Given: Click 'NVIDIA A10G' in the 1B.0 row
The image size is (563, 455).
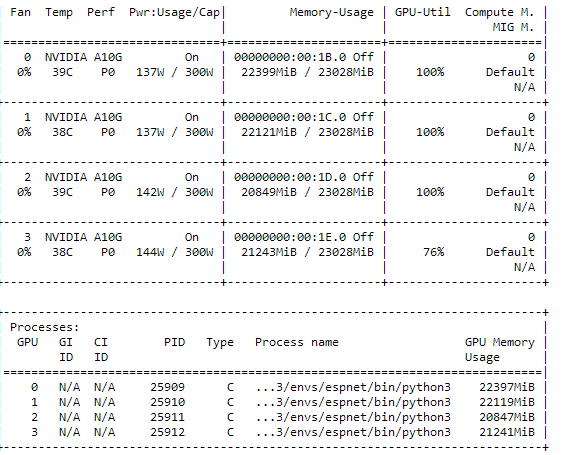Looking at the screenshot, I should click(x=83, y=57).
